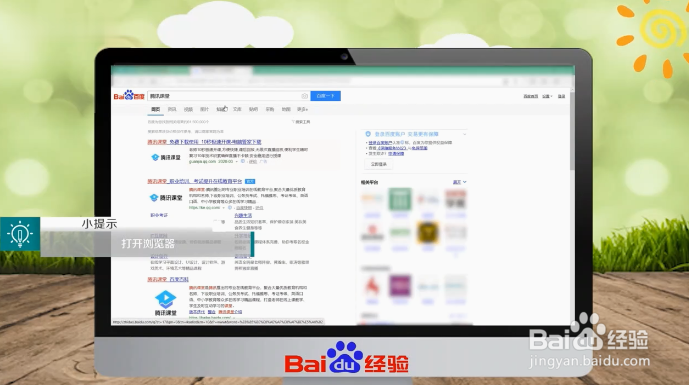Switch to the 贴吧 tab

tap(254, 109)
